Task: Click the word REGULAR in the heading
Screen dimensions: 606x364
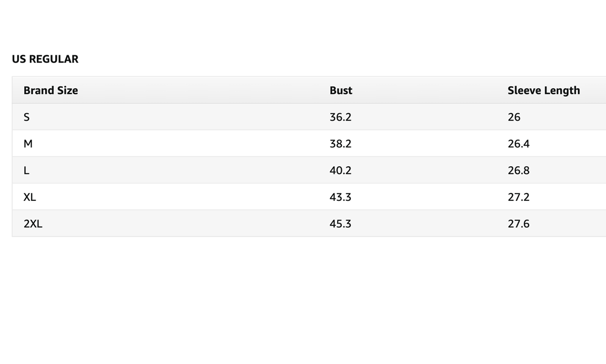Action: 54,59
